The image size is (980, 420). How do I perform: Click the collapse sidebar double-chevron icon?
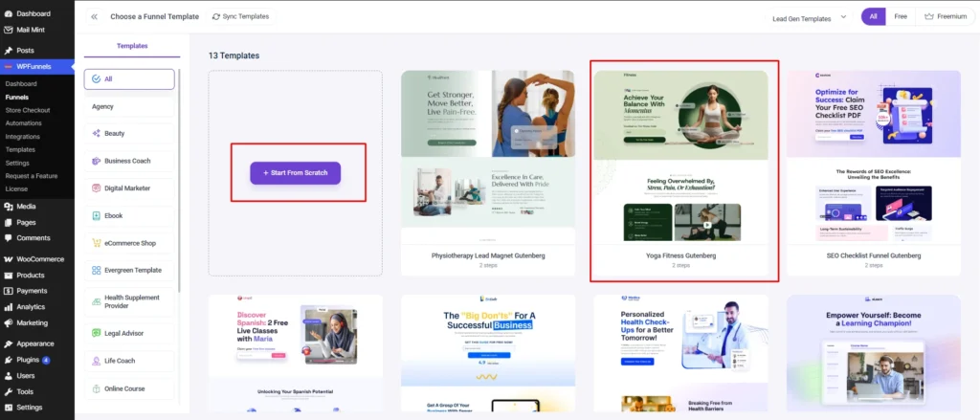click(95, 17)
